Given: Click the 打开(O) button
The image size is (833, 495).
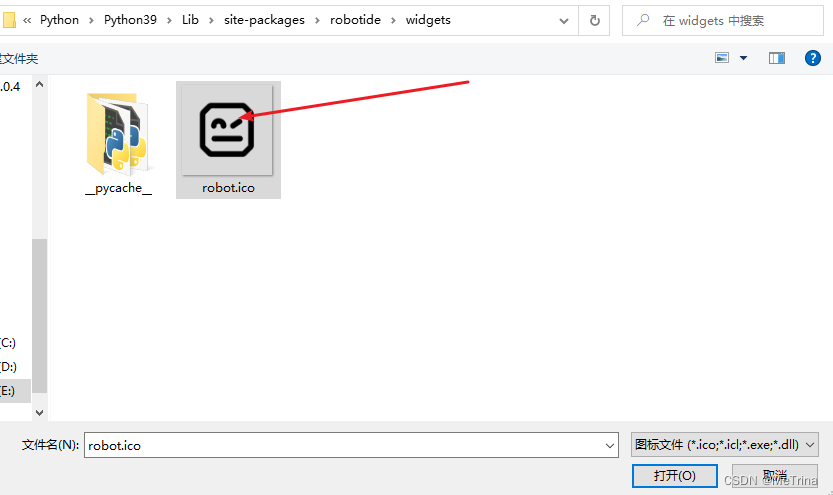Looking at the screenshot, I should (675, 475).
